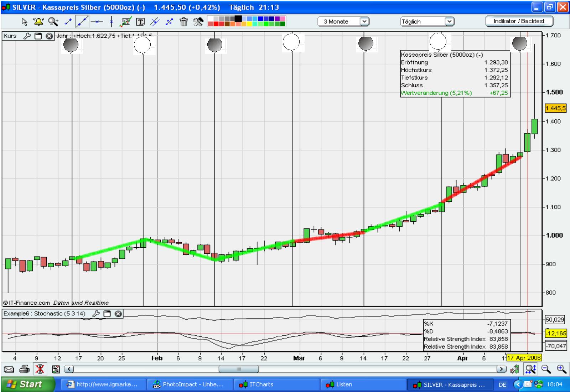Image resolution: width=570 pixels, height=392 pixels.
Task: Click the scrollbar left arrow
Action: pyautogui.click(x=69, y=369)
